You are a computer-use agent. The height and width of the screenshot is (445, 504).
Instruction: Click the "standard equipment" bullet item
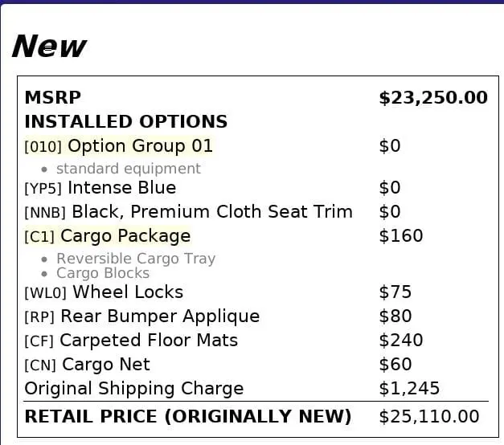point(129,169)
